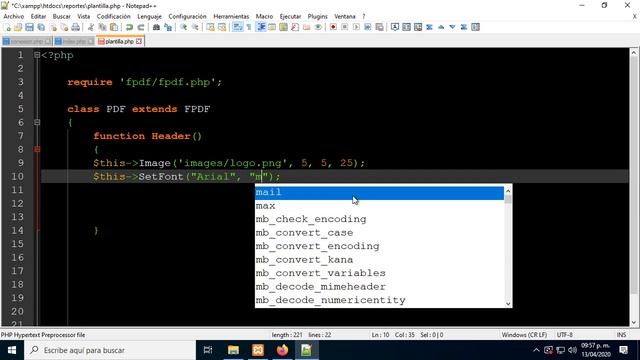Image resolution: width=640 pixels, height=360 pixels.
Task: Run macro multiple times icon
Action: click(x=367, y=27)
